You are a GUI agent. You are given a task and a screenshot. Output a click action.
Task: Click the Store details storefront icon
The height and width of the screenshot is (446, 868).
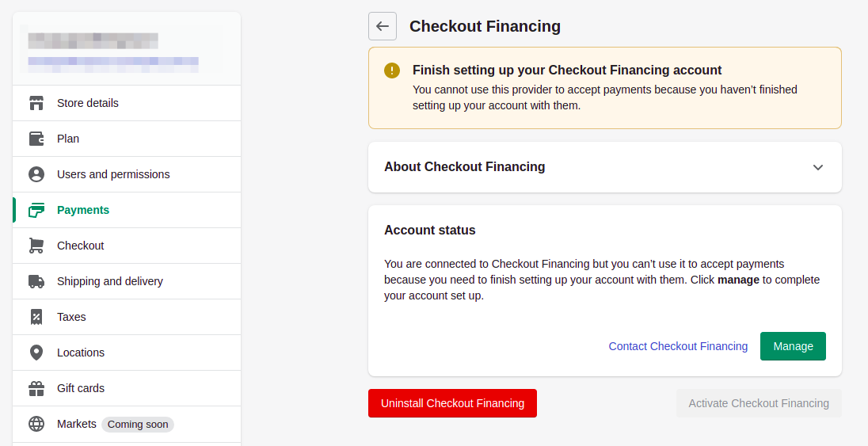(36, 103)
